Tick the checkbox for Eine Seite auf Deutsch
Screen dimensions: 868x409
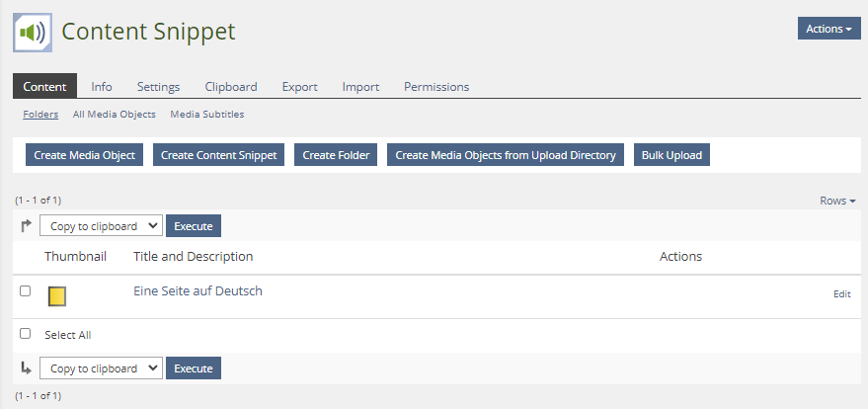pyautogui.click(x=26, y=291)
